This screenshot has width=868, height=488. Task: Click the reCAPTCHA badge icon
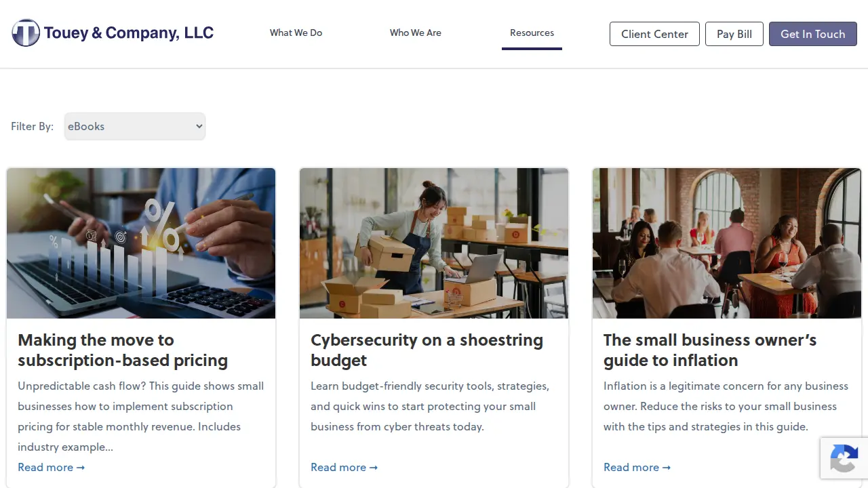pyautogui.click(x=844, y=458)
